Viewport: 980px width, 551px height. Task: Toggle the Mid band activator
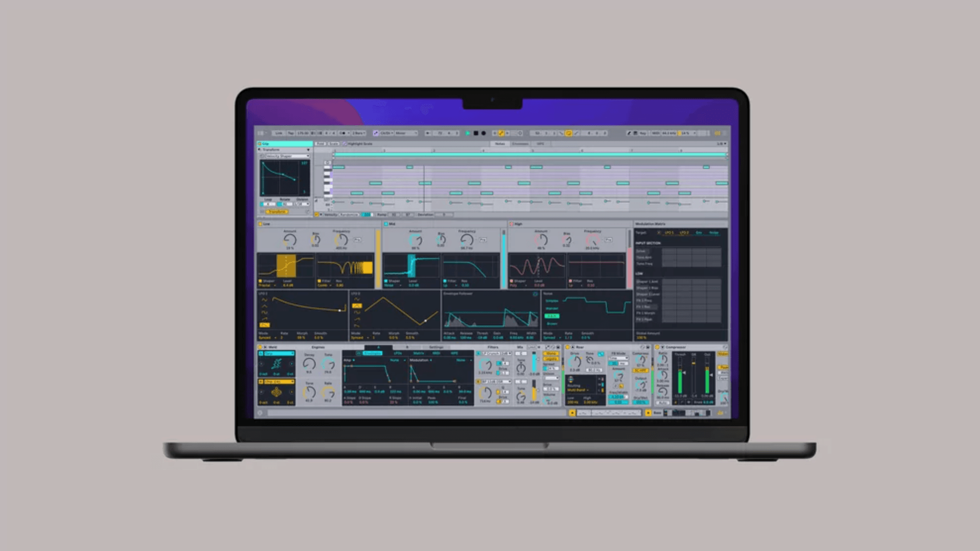point(386,224)
